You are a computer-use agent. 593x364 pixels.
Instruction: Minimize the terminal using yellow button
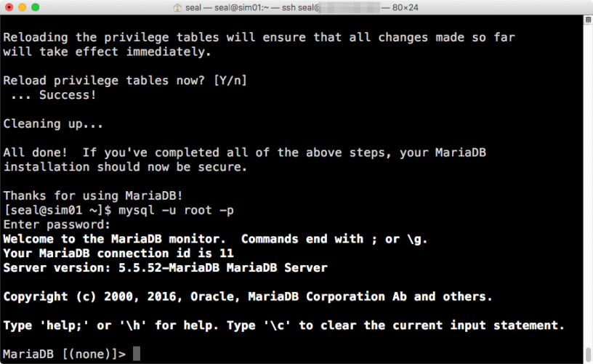point(23,7)
